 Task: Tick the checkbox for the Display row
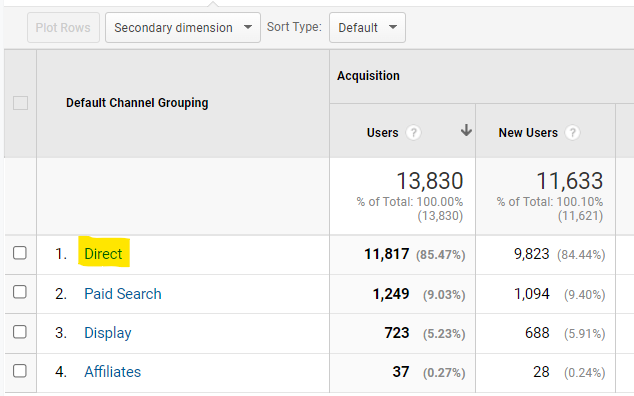click(x=20, y=332)
